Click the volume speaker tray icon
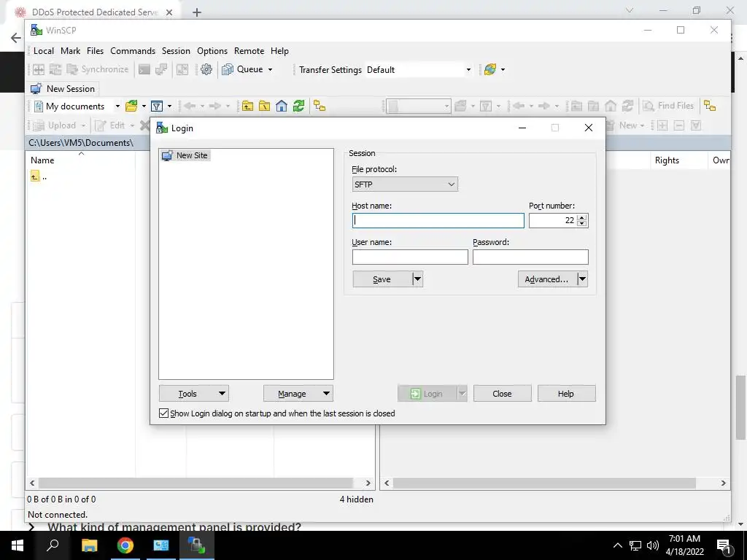 click(653, 545)
